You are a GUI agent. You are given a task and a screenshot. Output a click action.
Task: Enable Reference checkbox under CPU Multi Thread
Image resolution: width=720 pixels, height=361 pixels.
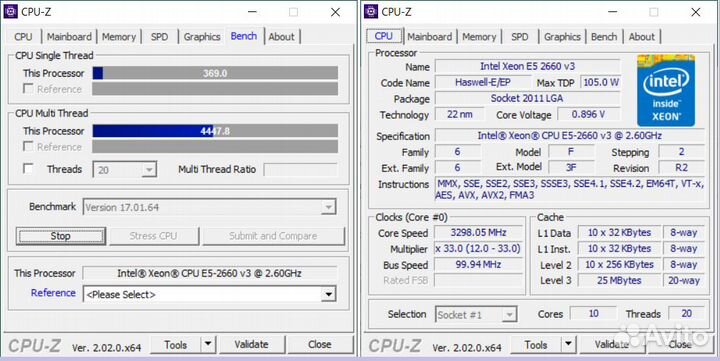click(x=28, y=147)
